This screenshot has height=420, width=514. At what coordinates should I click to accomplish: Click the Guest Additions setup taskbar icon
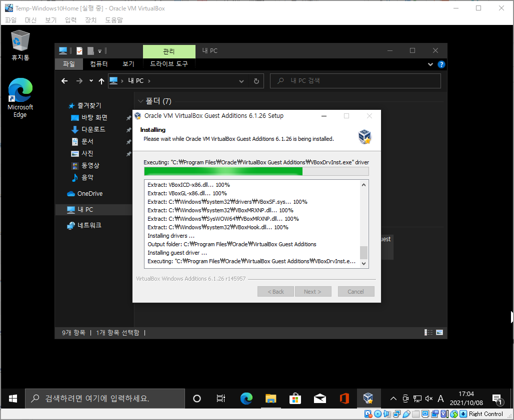click(368, 399)
